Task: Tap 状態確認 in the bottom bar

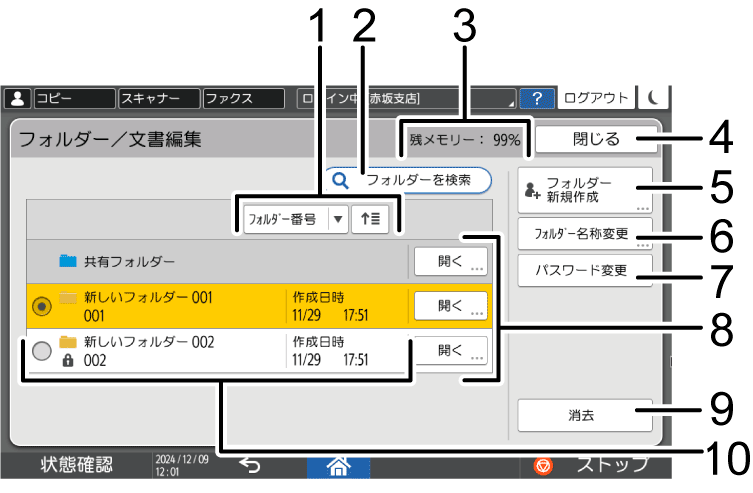Action: click(x=77, y=465)
